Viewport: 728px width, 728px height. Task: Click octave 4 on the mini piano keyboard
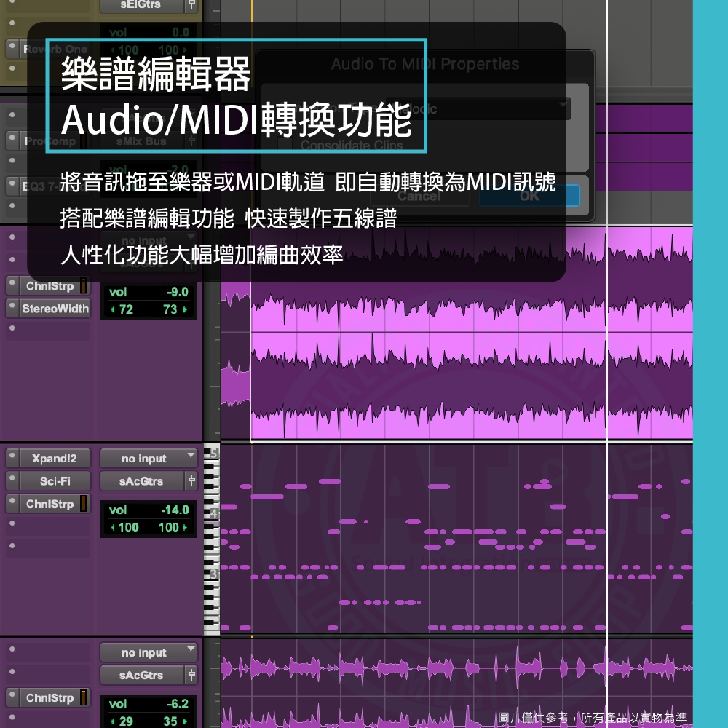point(212,513)
